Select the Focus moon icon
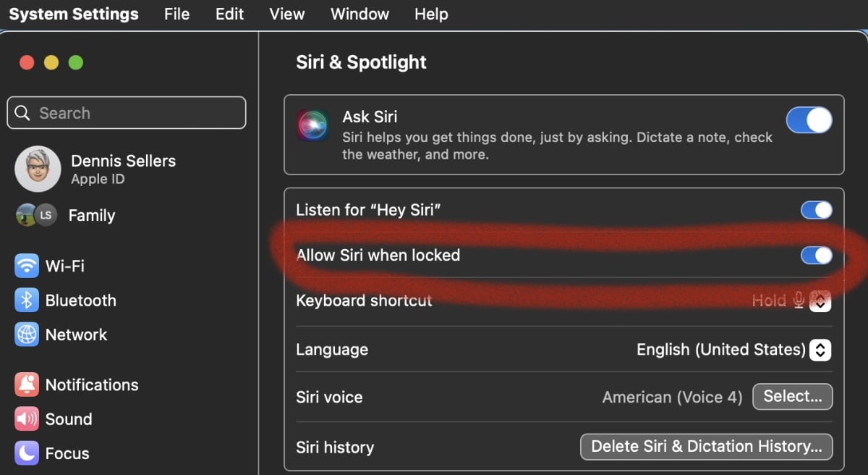868x475 pixels. (x=27, y=453)
